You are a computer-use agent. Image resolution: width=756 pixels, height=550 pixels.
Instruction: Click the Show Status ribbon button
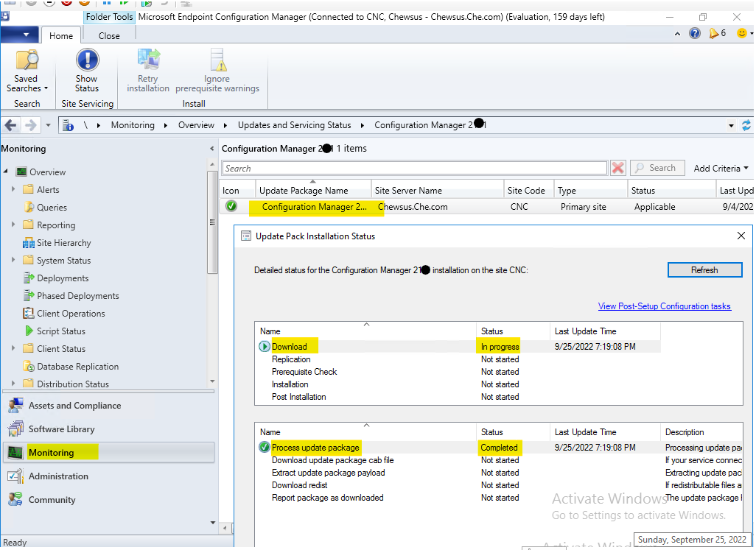coord(87,71)
